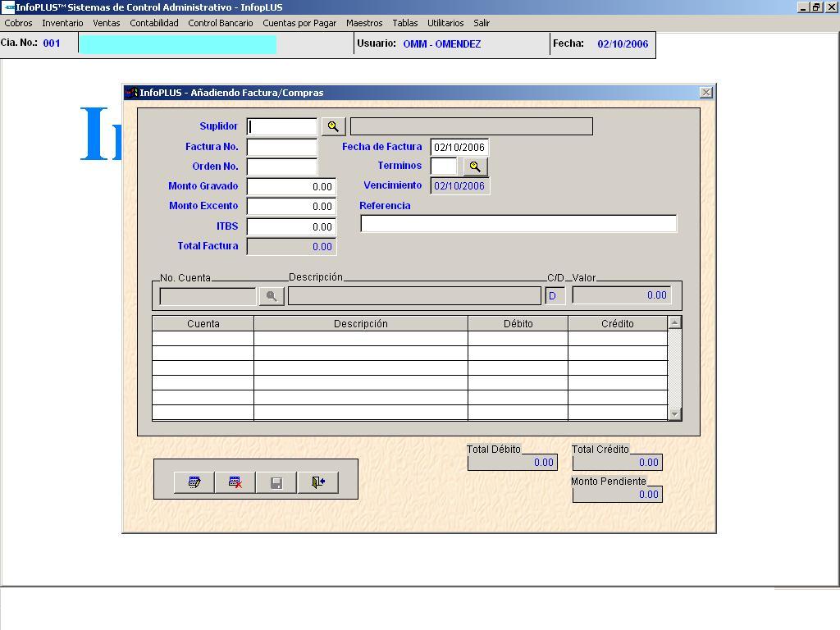840x630 pixels.
Task: Click the Valor amount field
Action: point(622,295)
